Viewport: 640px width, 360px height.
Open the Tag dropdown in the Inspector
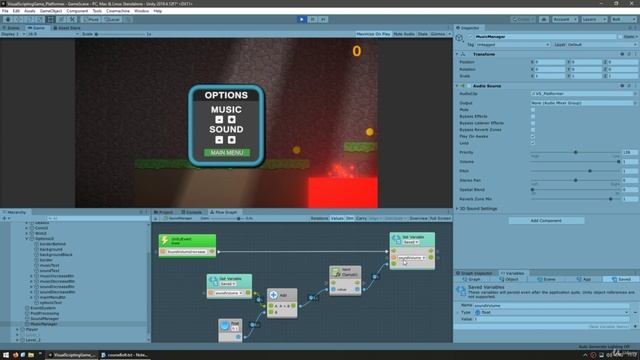513,44
